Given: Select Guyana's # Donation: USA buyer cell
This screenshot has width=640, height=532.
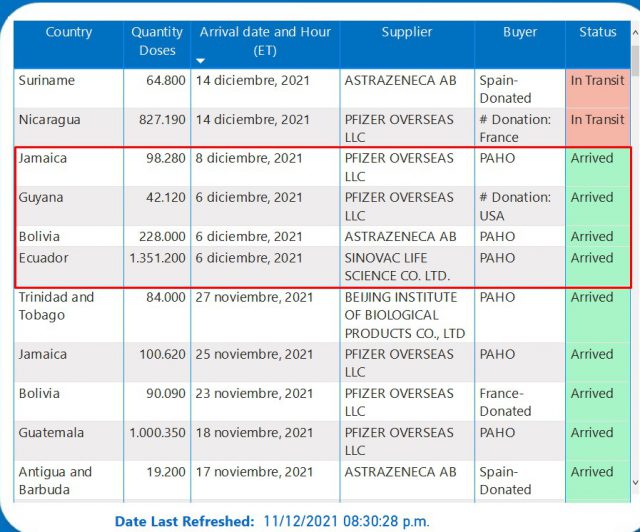Looking at the screenshot, I should point(515,206).
